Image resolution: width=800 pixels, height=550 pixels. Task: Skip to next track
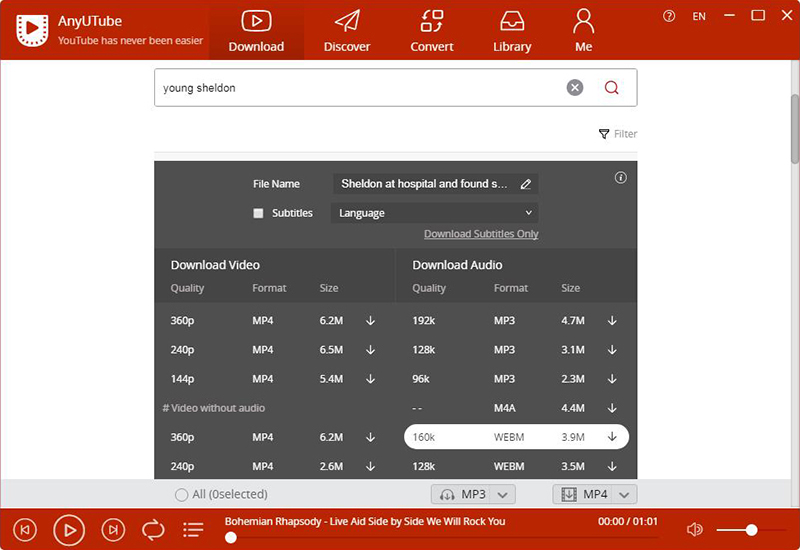[x=113, y=530]
